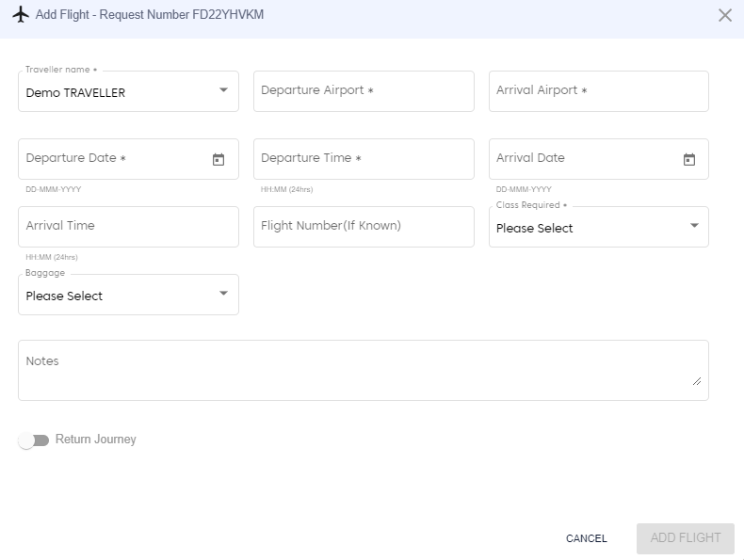This screenshot has width=744, height=560.
Task: Click into the Arrival Airport field
Action: (x=598, y=91)
